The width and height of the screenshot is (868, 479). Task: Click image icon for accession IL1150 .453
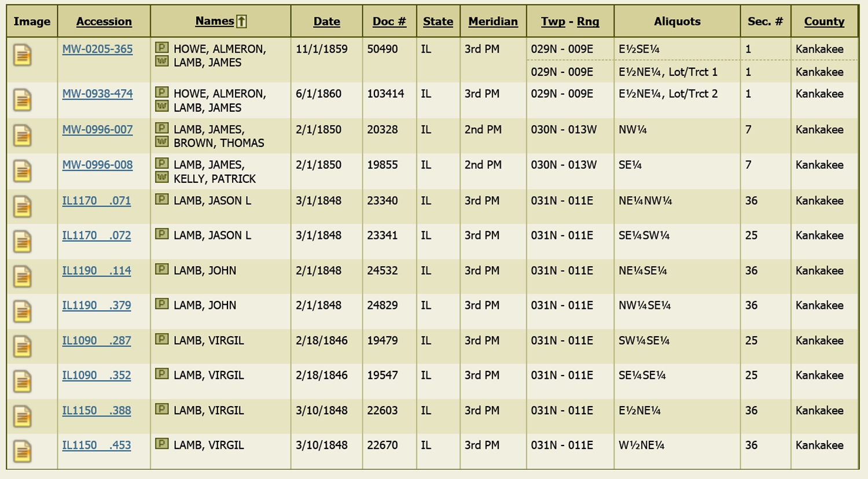click(x=23, y=451)
